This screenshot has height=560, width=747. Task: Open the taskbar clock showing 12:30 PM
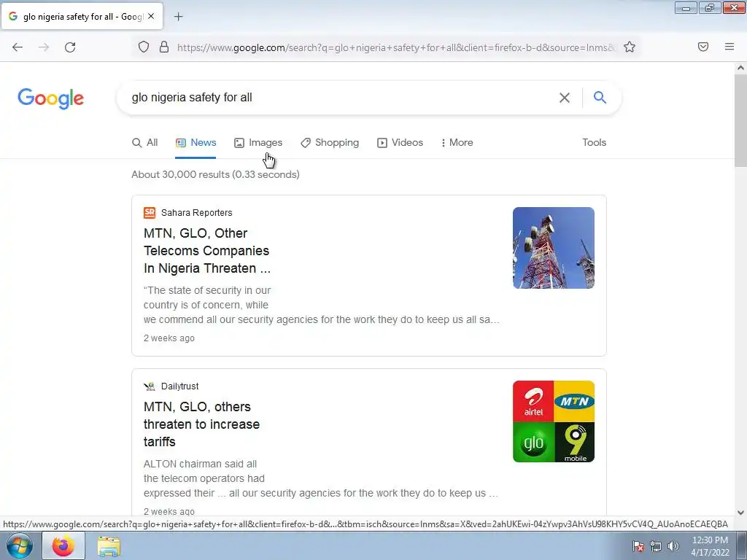(710, 546)
